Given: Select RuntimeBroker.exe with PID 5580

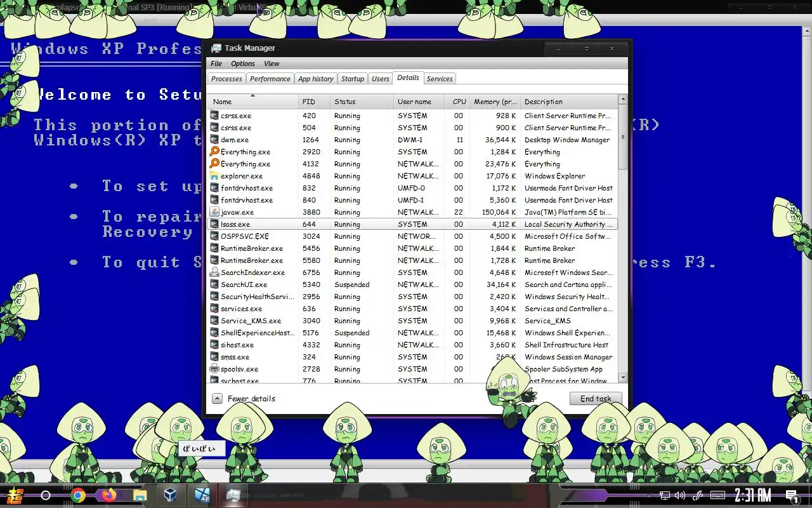Looking at the screenshot, I should 412,260.
